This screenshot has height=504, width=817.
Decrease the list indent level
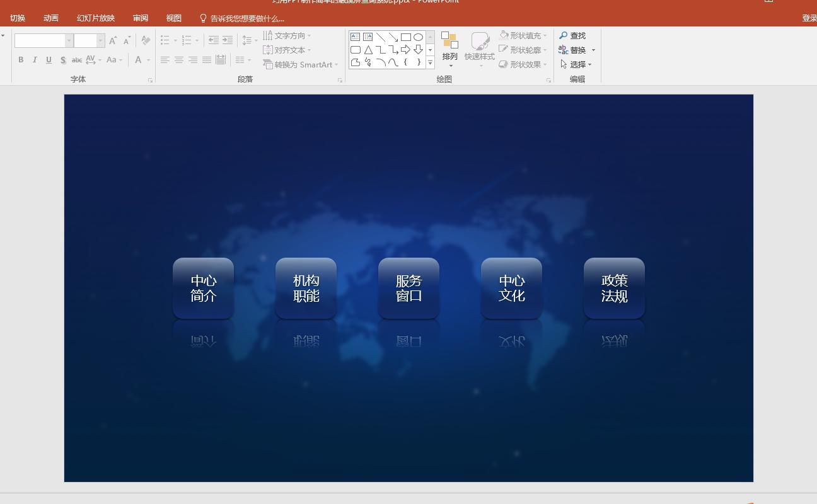coord(214,40)
